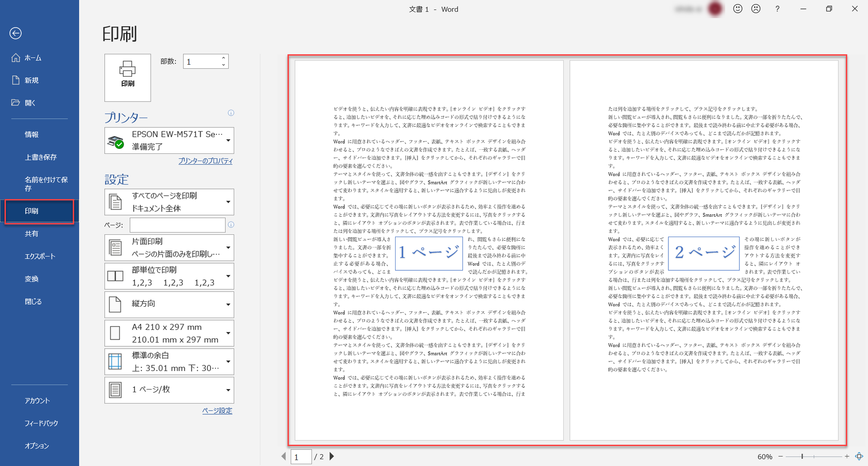This screenshot has height=466, width=868.
Task: Click the page 2 preview thumbnail
Action: 704,250
